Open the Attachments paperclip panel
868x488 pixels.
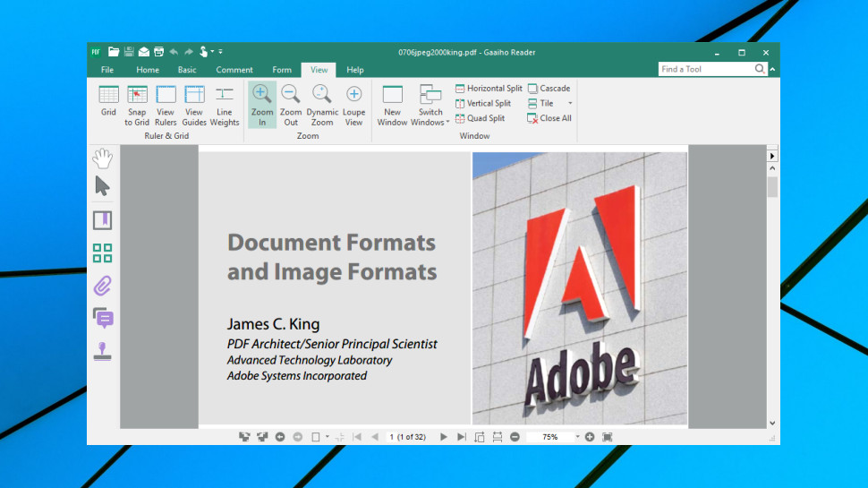(102, 286)
